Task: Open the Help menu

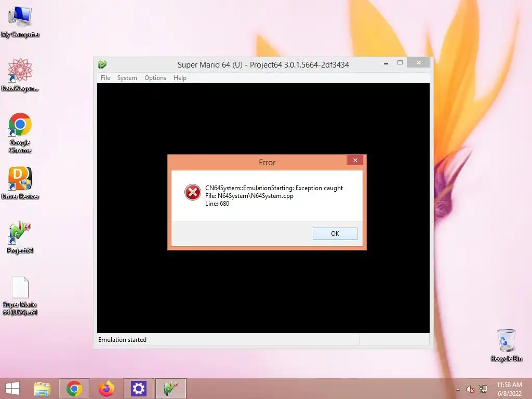Action: coord(180,78)
